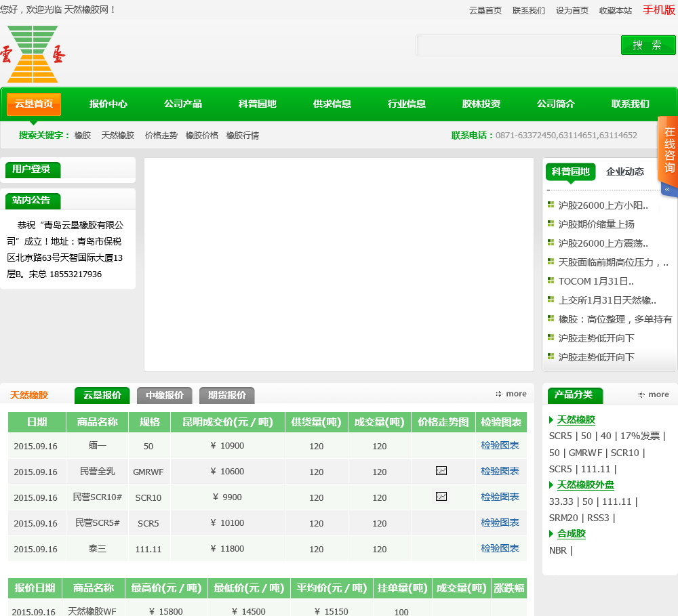Click more link in price table header
Image resolution: width=678 pixels, height=616 pixels.
[511, 394]
